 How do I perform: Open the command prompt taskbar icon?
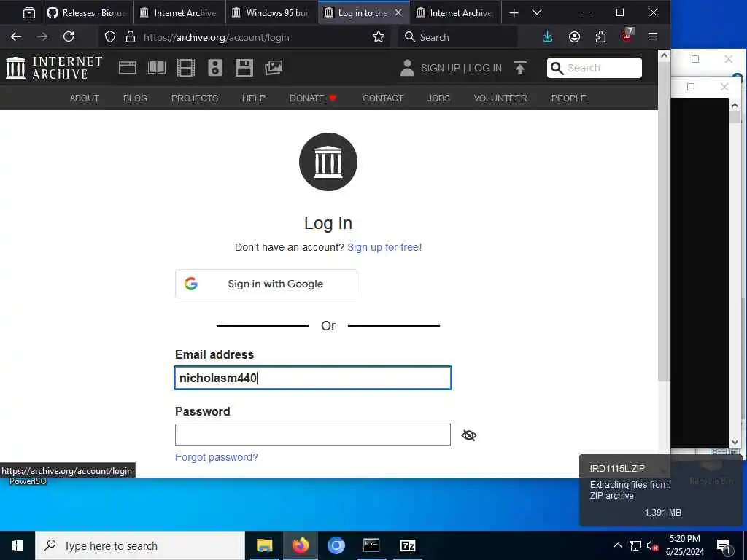click(x=371, y=545)
